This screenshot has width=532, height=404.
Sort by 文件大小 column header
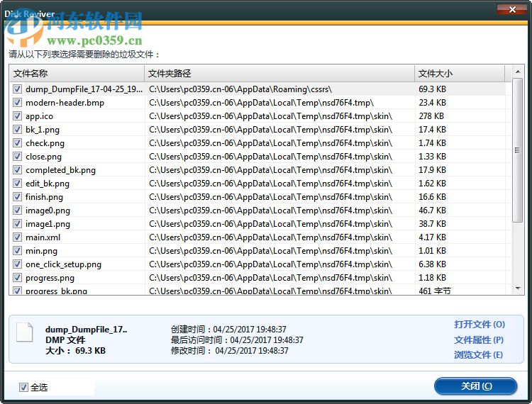tap(460, 73)
